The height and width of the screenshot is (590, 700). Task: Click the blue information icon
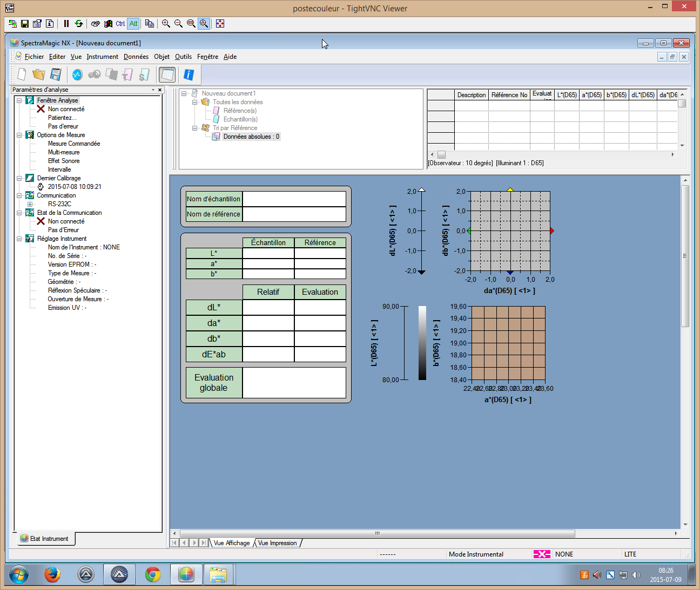tap(189, 74)
